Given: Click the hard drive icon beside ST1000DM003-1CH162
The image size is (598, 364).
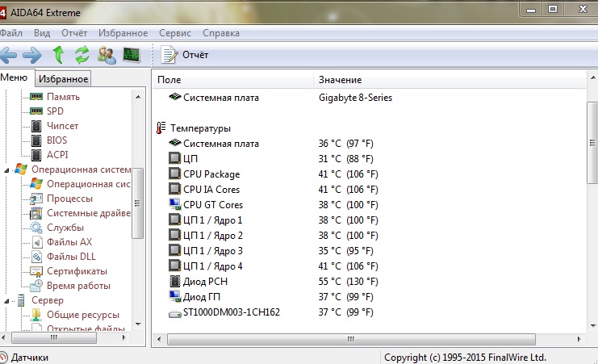Looking at the screenshot, I should pos(175,314).
